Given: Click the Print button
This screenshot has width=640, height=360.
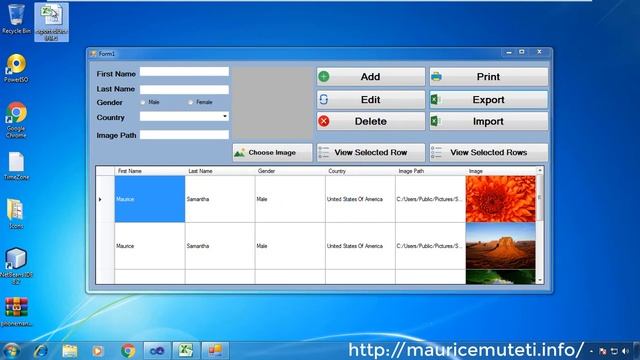Looking at the screenshot, I should (x=489, y=77).
